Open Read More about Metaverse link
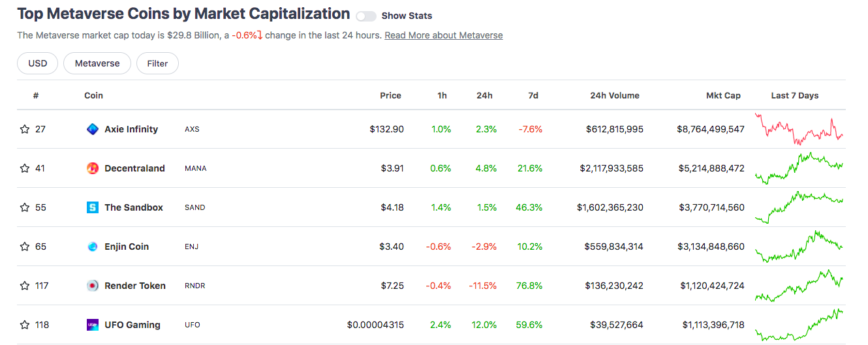 [x=443, y=35]
